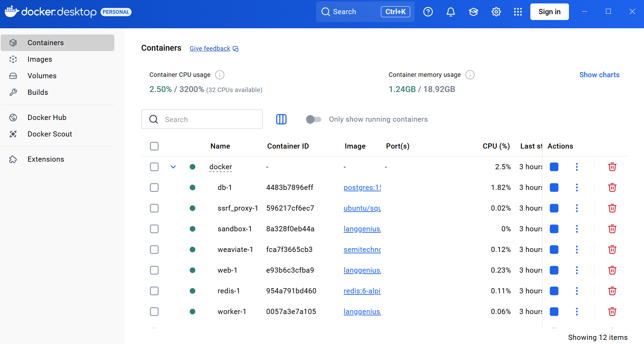Stop the worker-1 container
Image resolution: width=644 pixels, height=344 pixels.
point(554,312)
